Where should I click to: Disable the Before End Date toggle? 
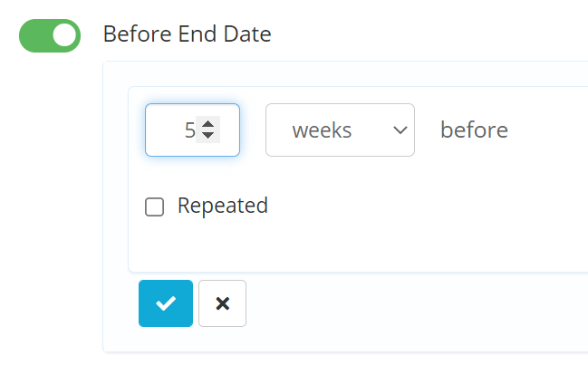pos(50,35)
